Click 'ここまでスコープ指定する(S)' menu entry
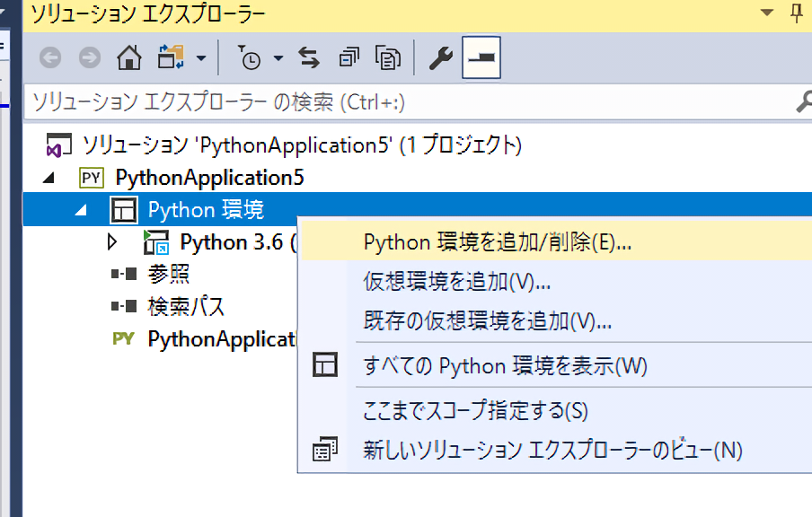The width and height of the screenshot is (812, 517). coord(475,410)
